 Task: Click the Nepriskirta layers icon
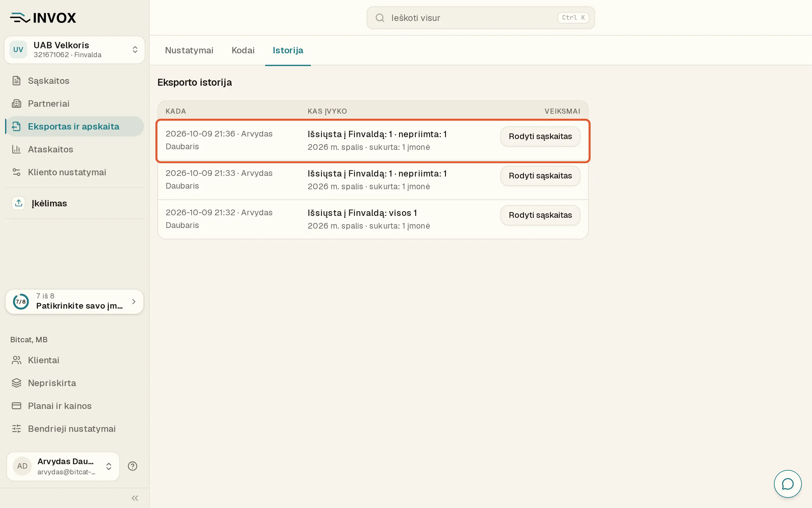click(x=16, y=383)
